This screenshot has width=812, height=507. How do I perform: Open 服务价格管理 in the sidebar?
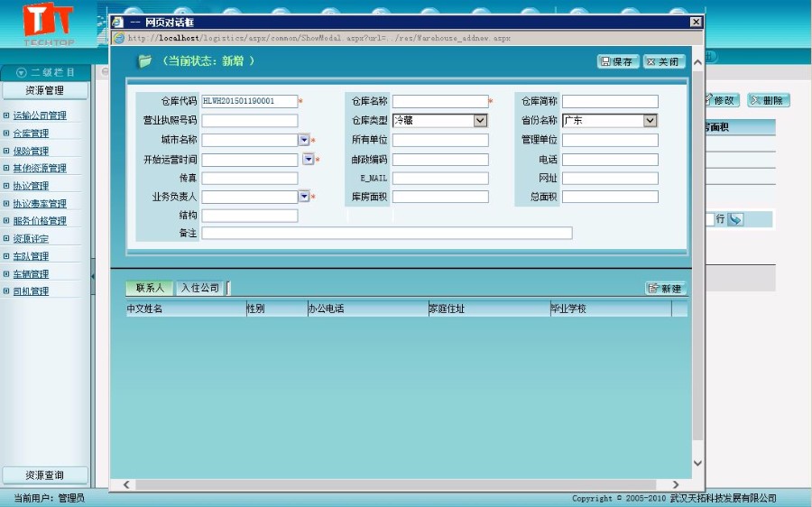40,221
